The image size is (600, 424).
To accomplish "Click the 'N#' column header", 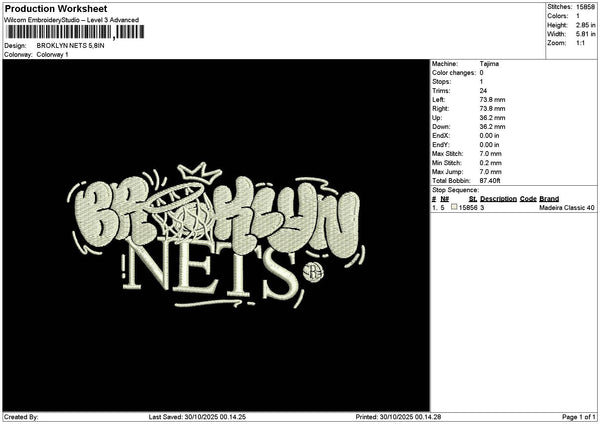I will [445, 199].
